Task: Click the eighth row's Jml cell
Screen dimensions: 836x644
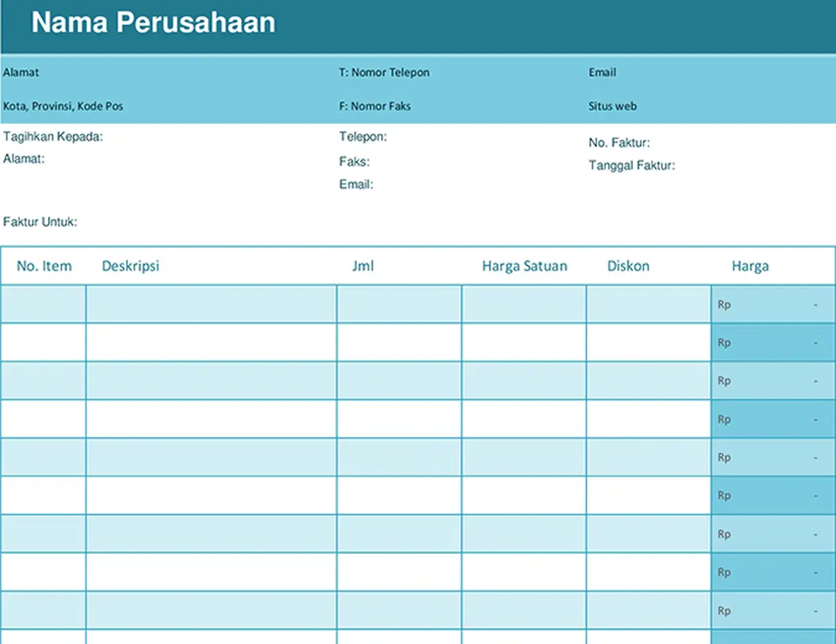Action: click(399, 572)
